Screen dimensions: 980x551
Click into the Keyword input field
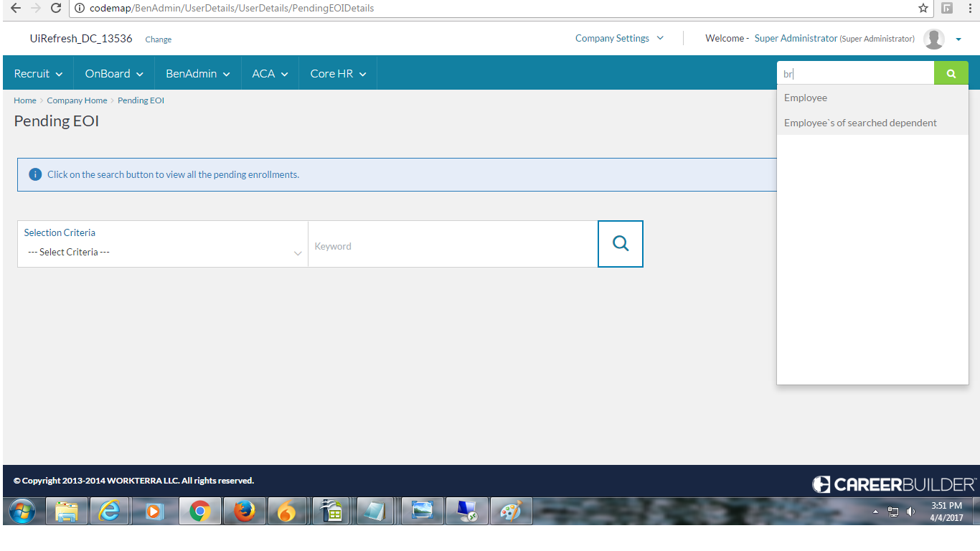[452, 246]
